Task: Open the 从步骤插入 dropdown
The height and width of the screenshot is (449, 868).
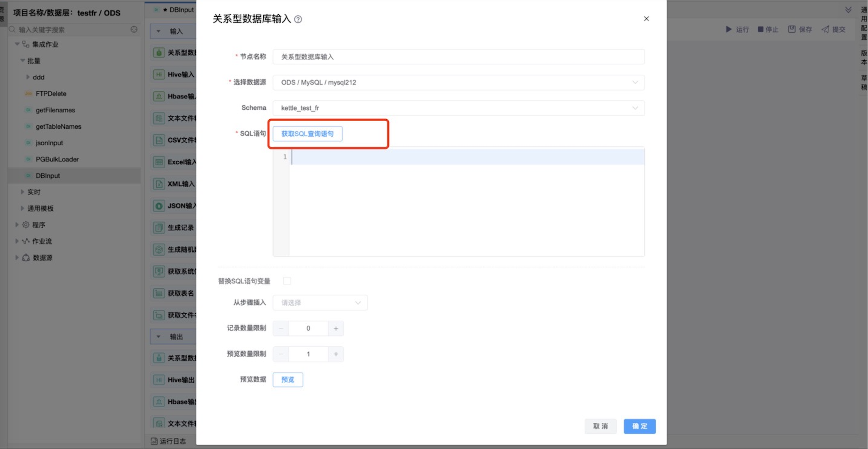Action: click(320, 302)
